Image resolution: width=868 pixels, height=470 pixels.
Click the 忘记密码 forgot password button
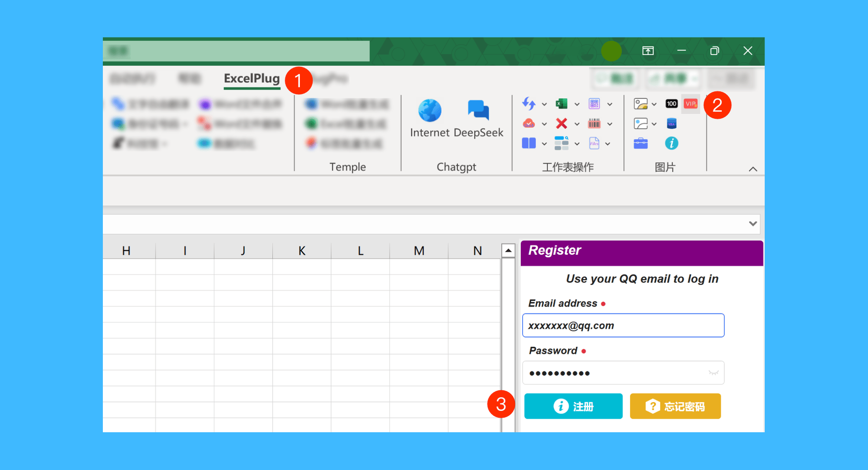675,406
